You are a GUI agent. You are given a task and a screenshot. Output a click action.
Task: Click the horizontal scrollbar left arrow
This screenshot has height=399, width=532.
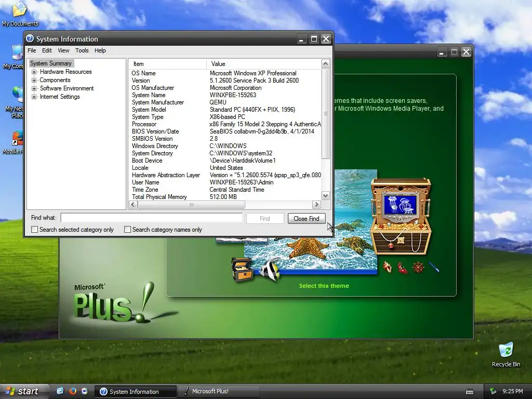click(x=134, y=205)
